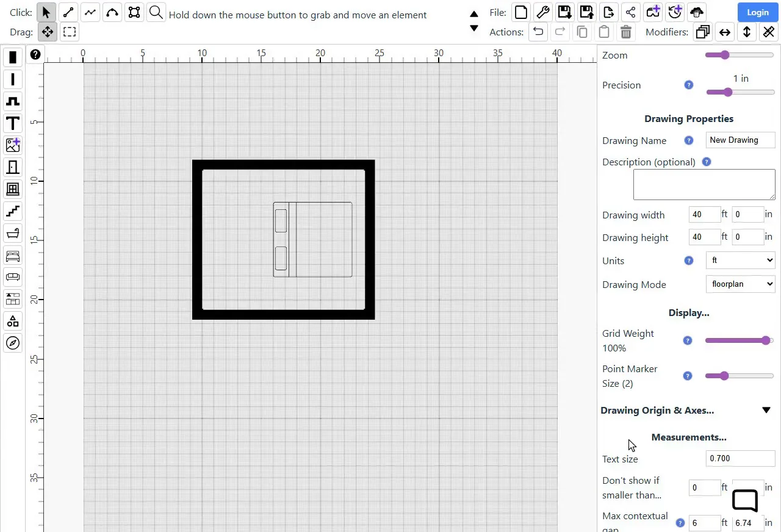The image size is (781, 532).
Task: Open the basic shapes library
Action: (13, 321)
